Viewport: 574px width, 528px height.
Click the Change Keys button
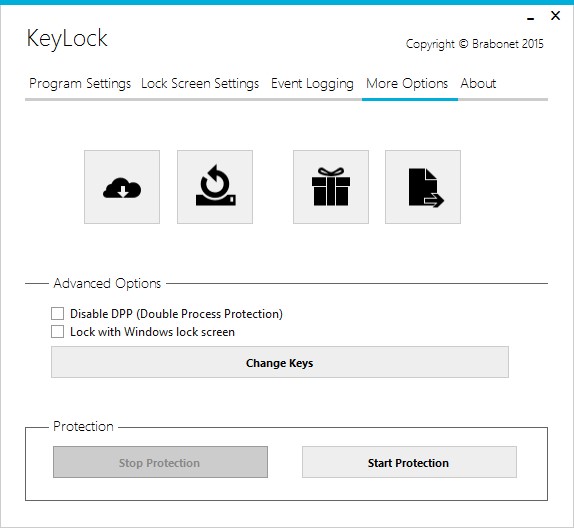pos(280,362)
